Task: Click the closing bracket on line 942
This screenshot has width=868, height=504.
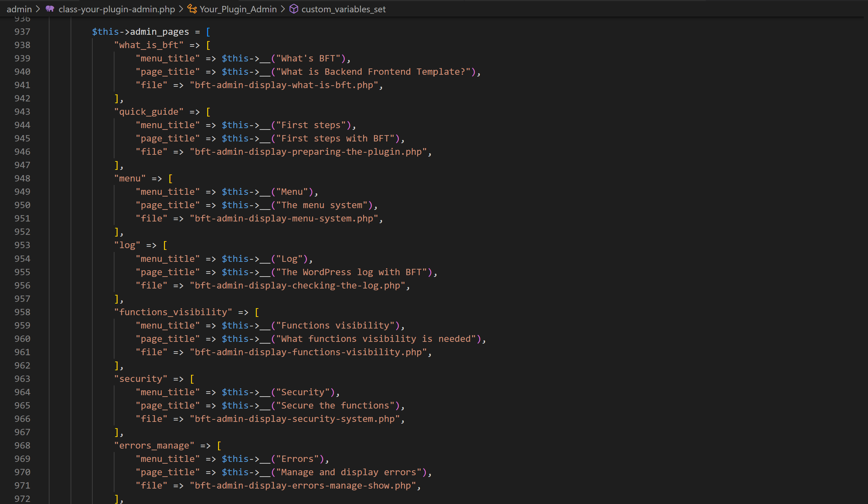Action: (117, 98)
